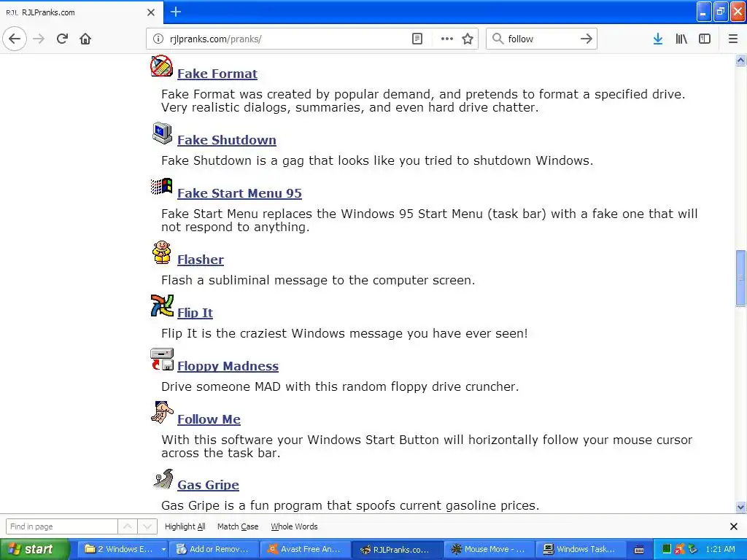
Task: Toggle Match Case in find bar
Action: coord(238,526)
